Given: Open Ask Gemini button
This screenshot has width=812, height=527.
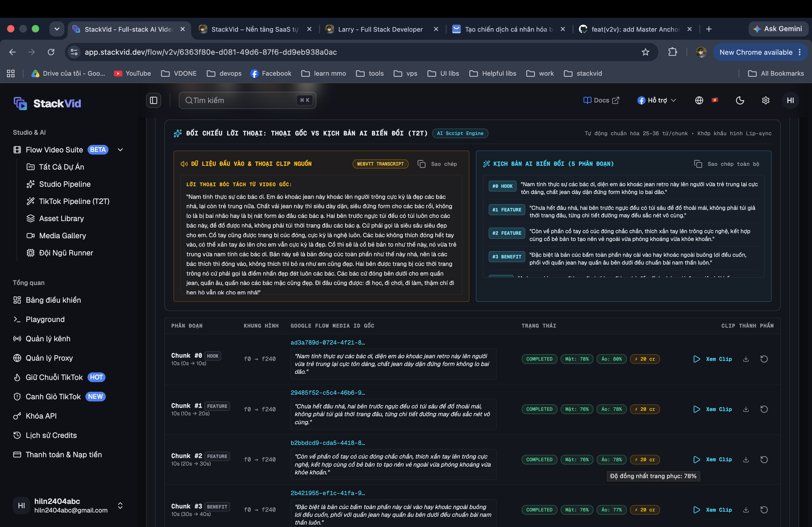Looking at the screenshot, I should [x=778, y=29].
